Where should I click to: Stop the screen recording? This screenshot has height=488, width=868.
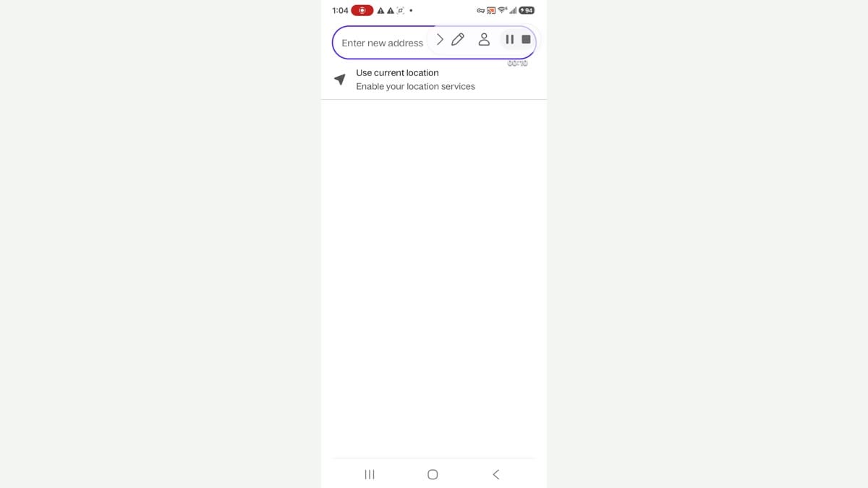526,39
